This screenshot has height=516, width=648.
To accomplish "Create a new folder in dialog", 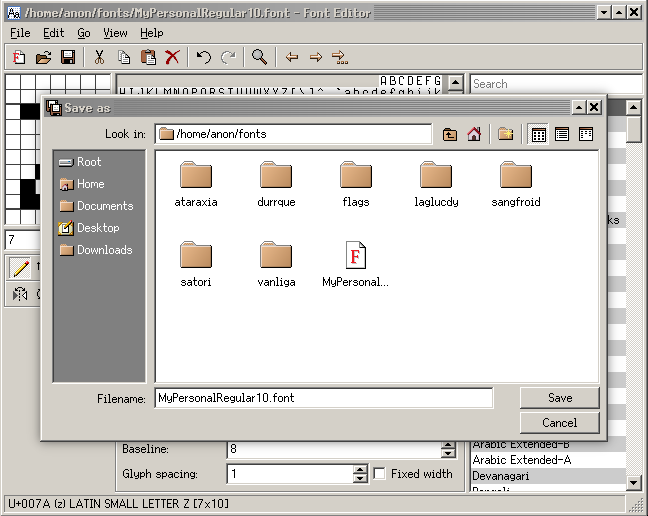I will [x=506, y=134].
